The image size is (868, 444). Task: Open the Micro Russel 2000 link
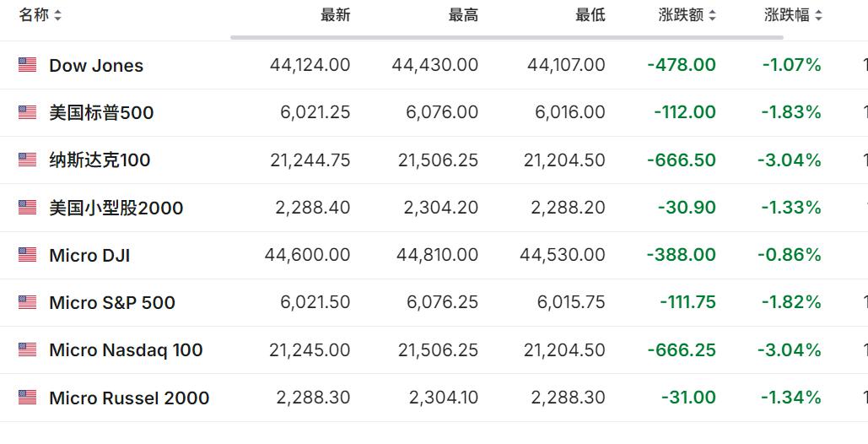[x=129, y=398]
